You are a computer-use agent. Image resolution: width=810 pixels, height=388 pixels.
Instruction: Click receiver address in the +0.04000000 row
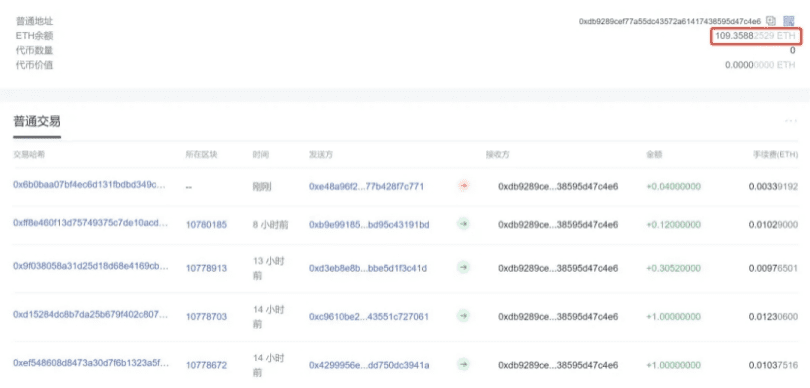(558, 187)
